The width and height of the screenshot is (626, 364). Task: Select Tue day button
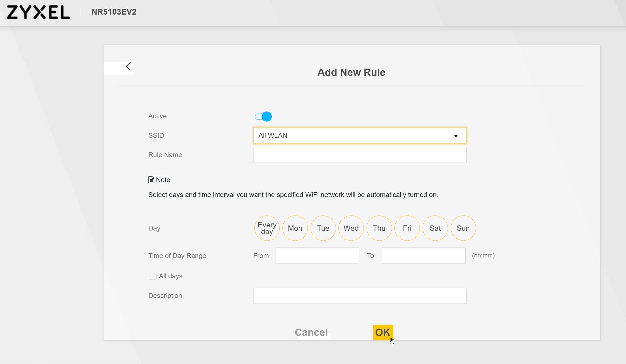[323, 228]
